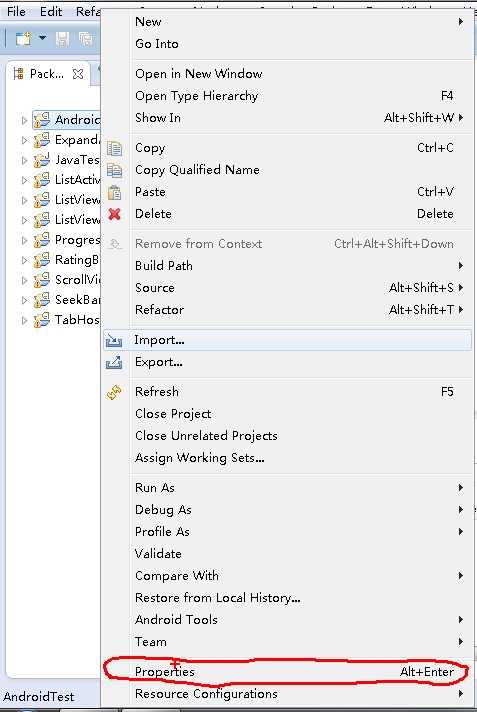Expand the SeekBar project arrow

click(x=25, y=300)
